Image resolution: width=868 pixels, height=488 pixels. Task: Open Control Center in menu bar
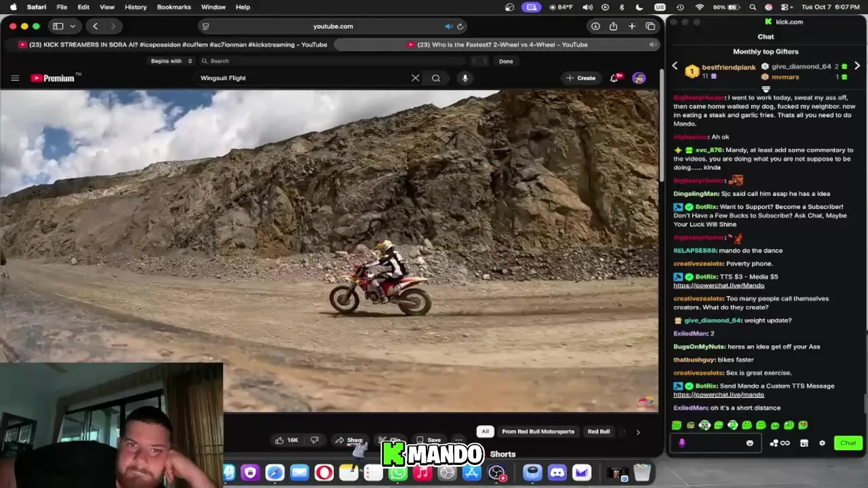click(x=785, y=7)
